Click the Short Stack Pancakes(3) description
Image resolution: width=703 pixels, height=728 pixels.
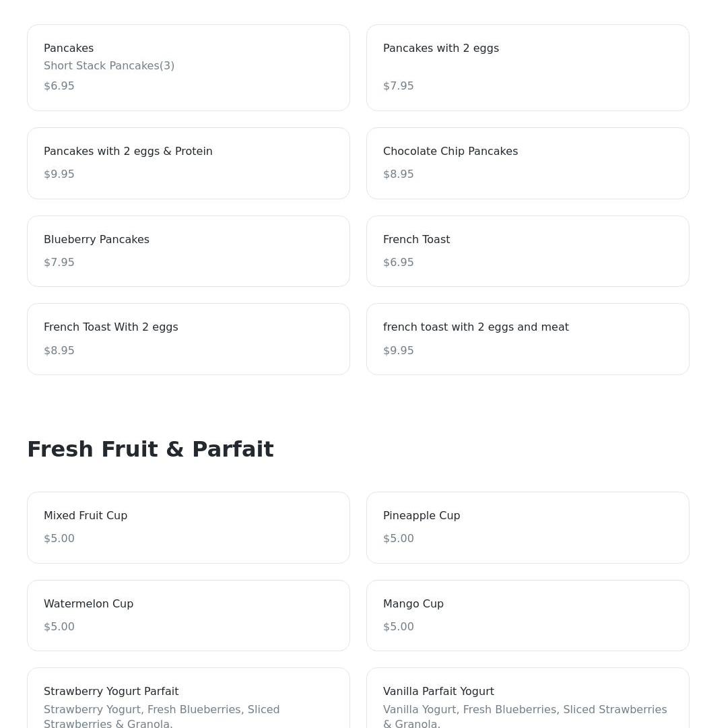click(x=109, y=66)
